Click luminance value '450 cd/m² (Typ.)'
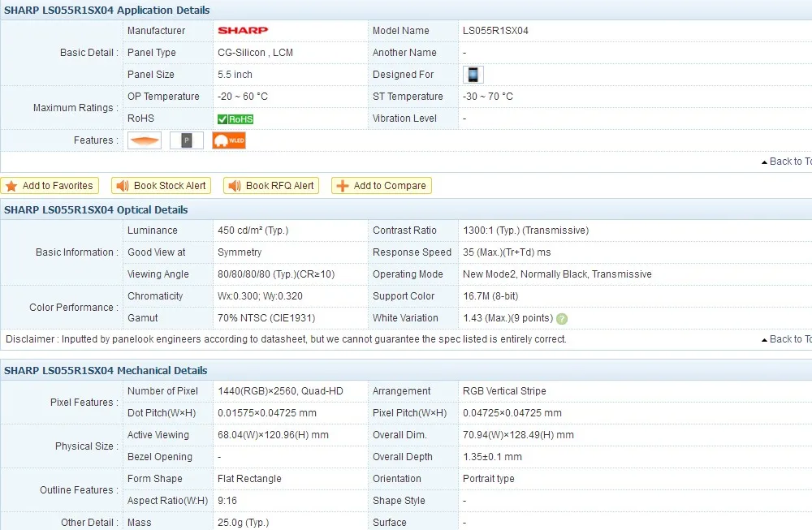This screenshot has width=812, height=530. (253, 231)
